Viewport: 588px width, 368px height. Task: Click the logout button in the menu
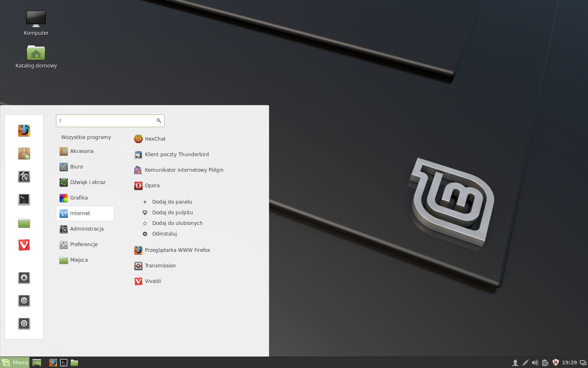[24, 301]
